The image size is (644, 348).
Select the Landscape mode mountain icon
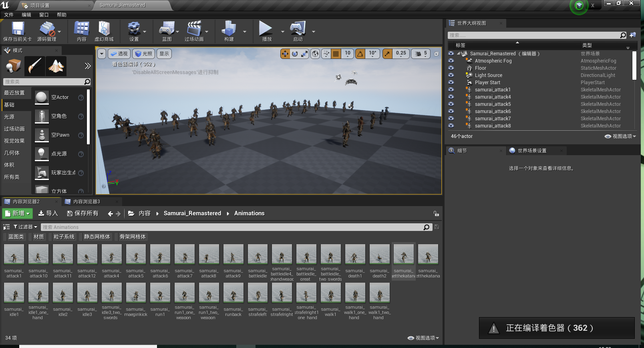pyautogui.click(x=56, y=66)
